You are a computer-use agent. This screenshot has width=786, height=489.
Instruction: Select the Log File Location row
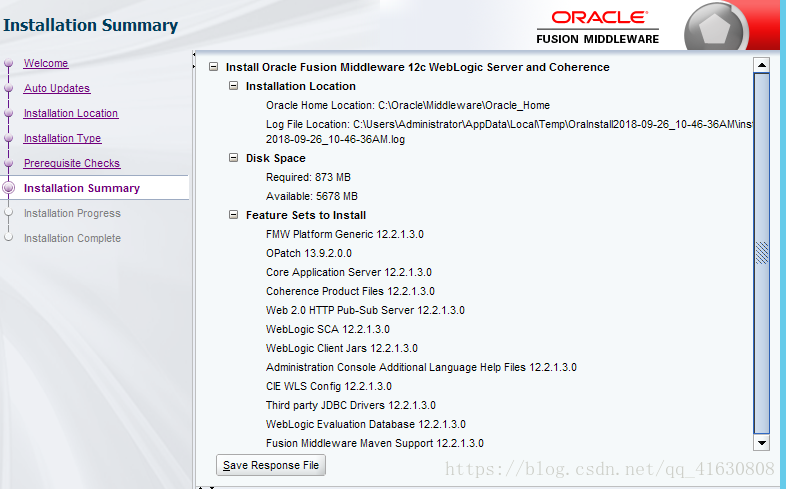point(509,132)
